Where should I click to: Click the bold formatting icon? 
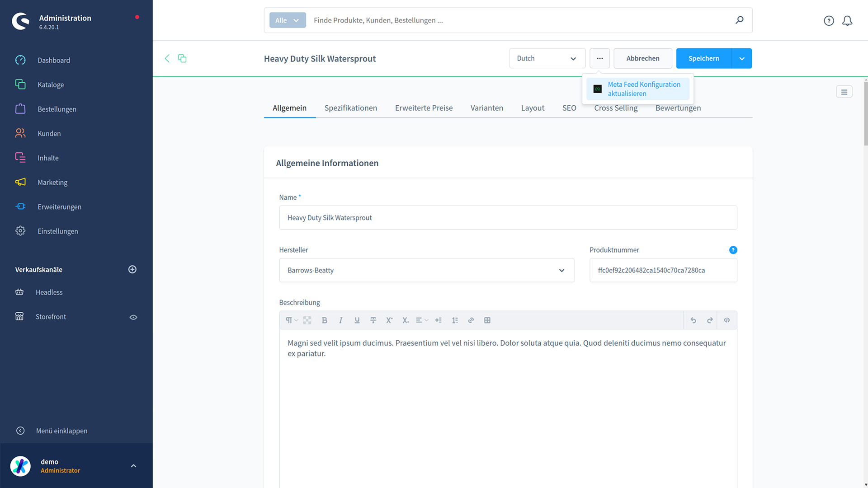click(324, 320)
